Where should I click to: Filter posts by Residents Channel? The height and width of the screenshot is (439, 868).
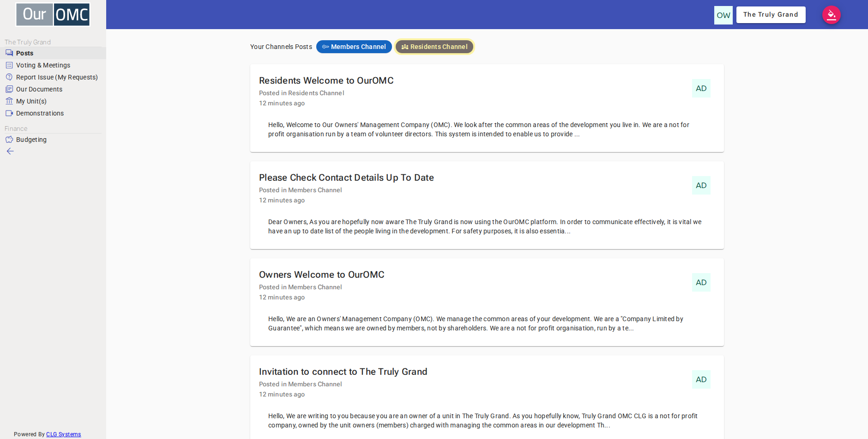pos(434,47)
